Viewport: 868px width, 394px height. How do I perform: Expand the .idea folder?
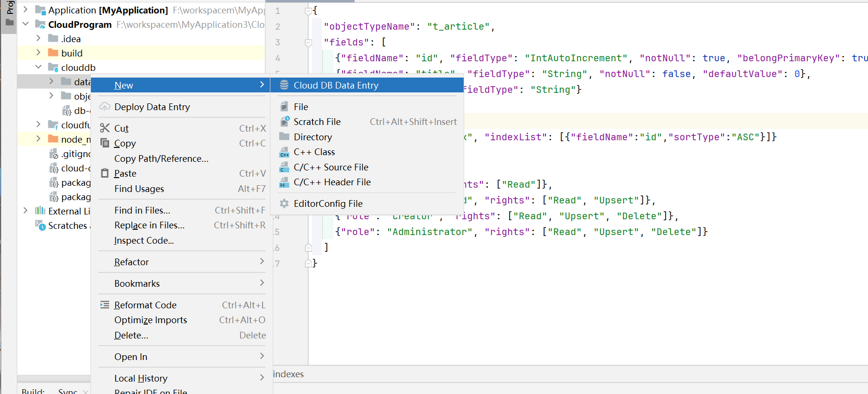(39, 38)
